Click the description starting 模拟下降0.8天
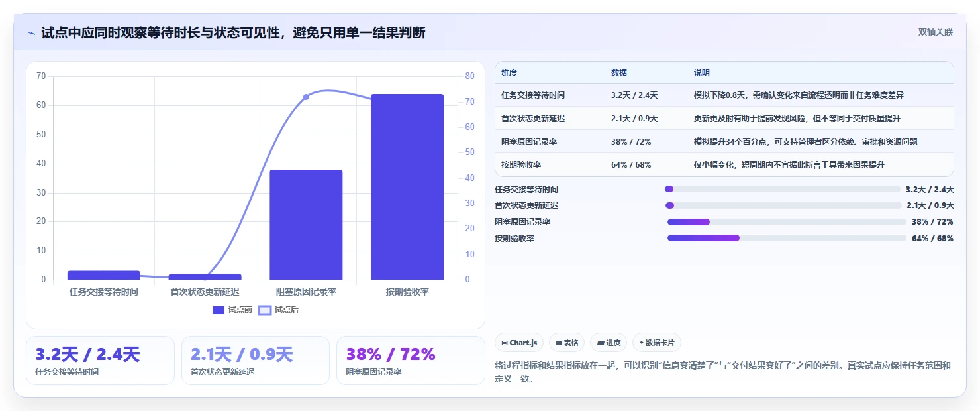Image resolution: width=980 pixels, height=411 pixels. click(799, 95)
